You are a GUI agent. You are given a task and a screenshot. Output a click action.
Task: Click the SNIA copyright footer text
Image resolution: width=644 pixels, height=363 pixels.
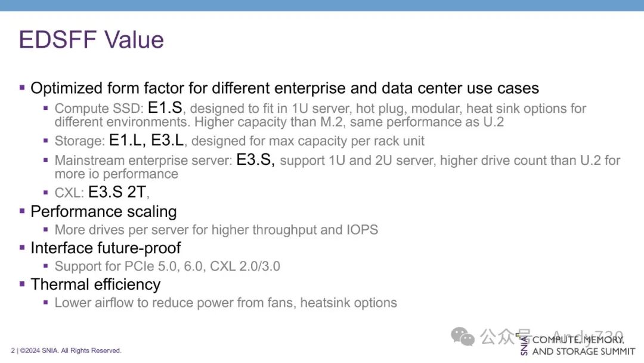[66, 350]
